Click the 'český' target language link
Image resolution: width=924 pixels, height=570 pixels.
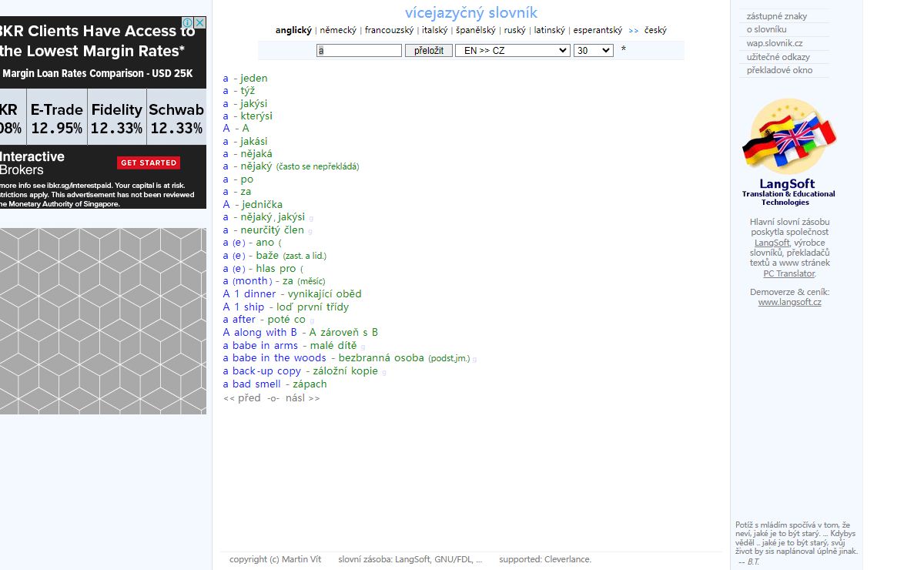tap(655, 31)
